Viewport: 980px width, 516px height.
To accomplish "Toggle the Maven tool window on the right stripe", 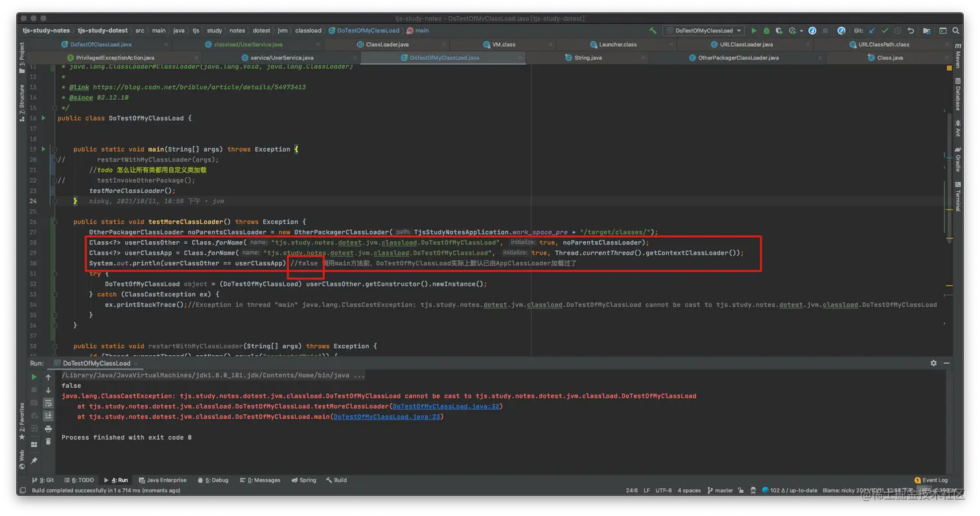I will (x=957, y=57).
